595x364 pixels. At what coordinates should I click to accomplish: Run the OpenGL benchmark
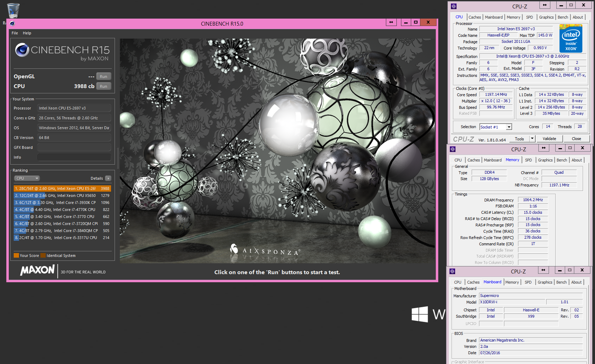104,77
